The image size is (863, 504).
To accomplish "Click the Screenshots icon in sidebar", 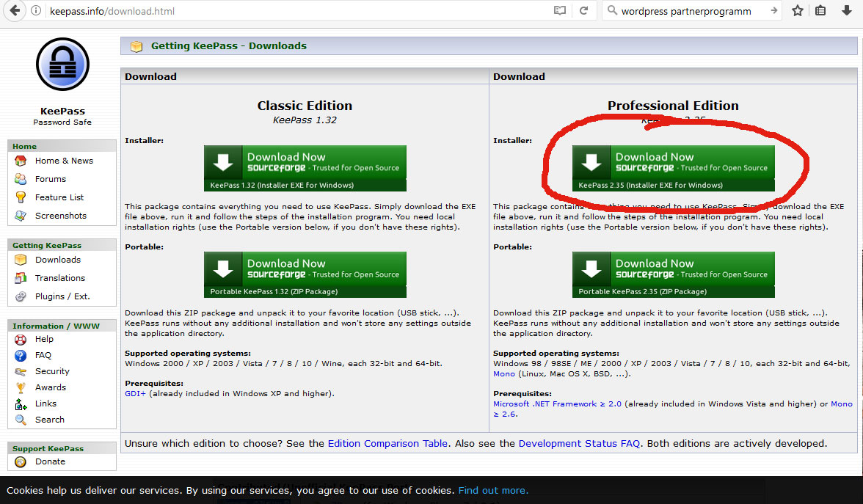I will (21, 216).
